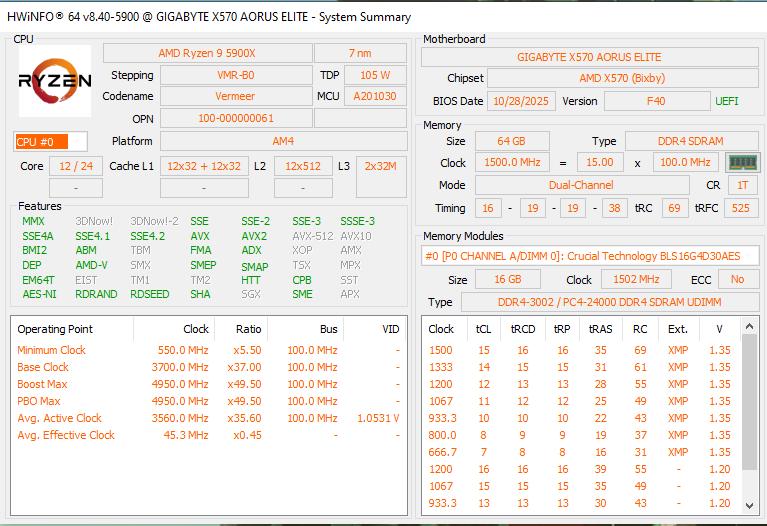Click the AVX2 feature label

[x=254, y=236]
